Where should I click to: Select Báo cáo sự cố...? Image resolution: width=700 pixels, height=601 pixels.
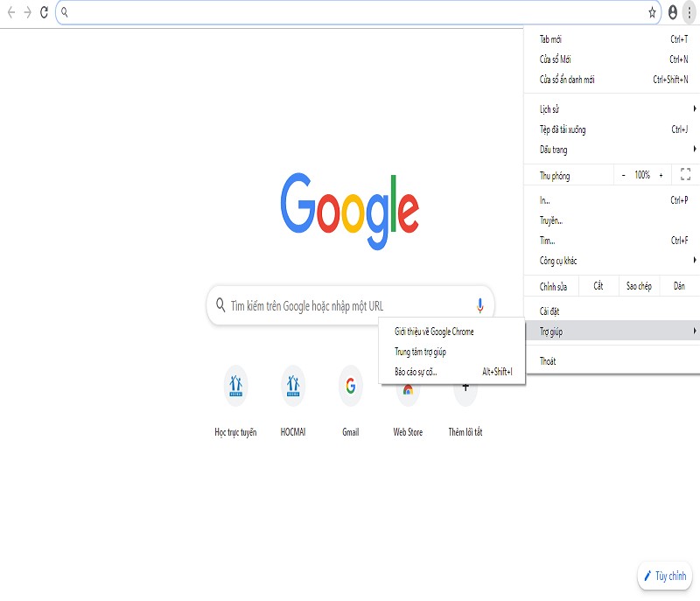point(451,372)
